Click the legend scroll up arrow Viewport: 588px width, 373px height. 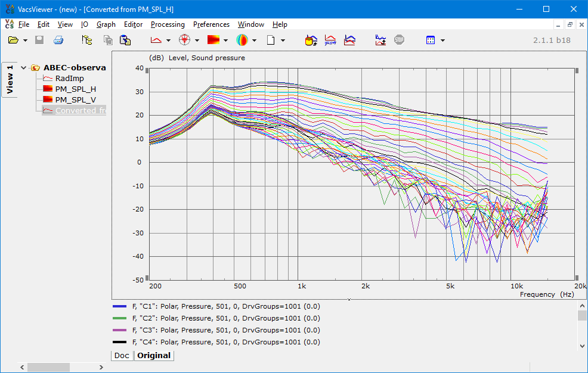coord(582,306)
